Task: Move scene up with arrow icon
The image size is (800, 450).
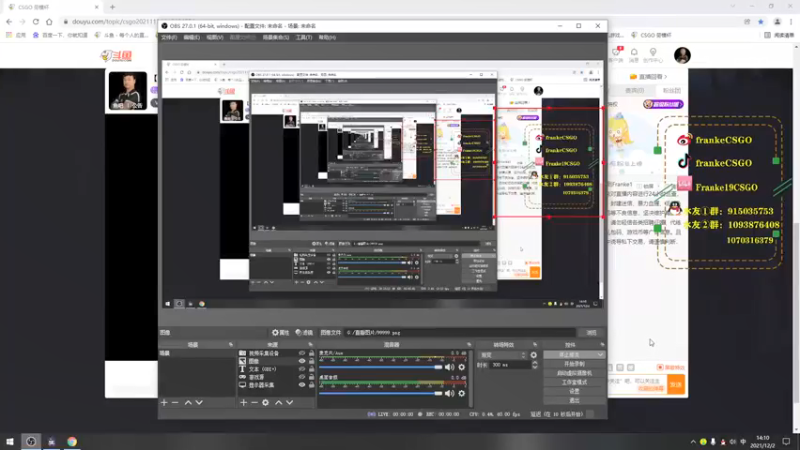Action: click(x=188, y=403)
